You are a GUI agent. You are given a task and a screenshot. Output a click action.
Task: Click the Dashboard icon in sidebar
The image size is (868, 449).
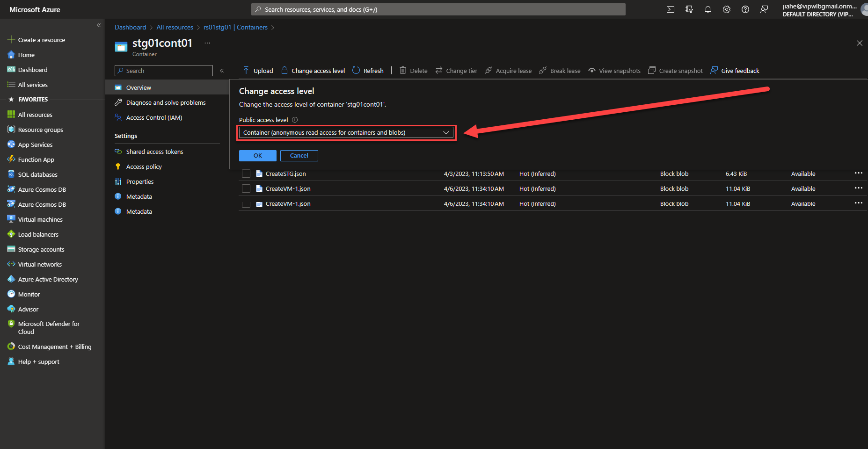[x=11, y=70]
